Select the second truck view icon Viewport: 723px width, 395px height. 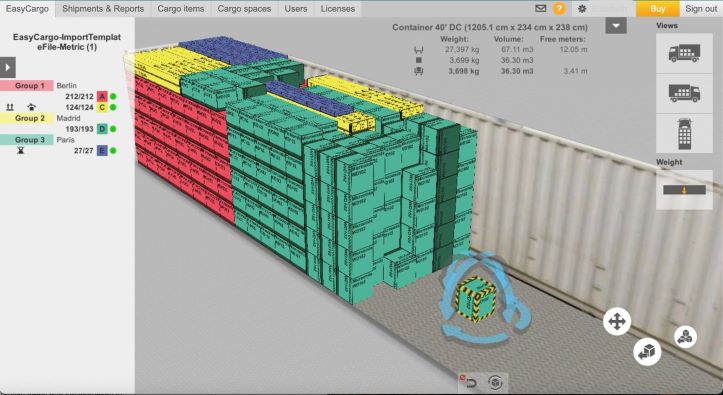click(x=684, y=94)
